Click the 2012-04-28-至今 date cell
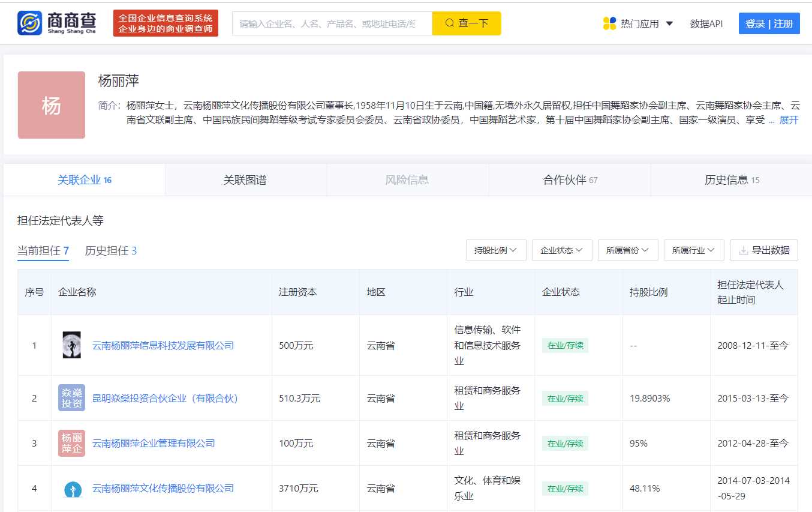The height and width of the screenshot is (512, 812). pos(753,444)
